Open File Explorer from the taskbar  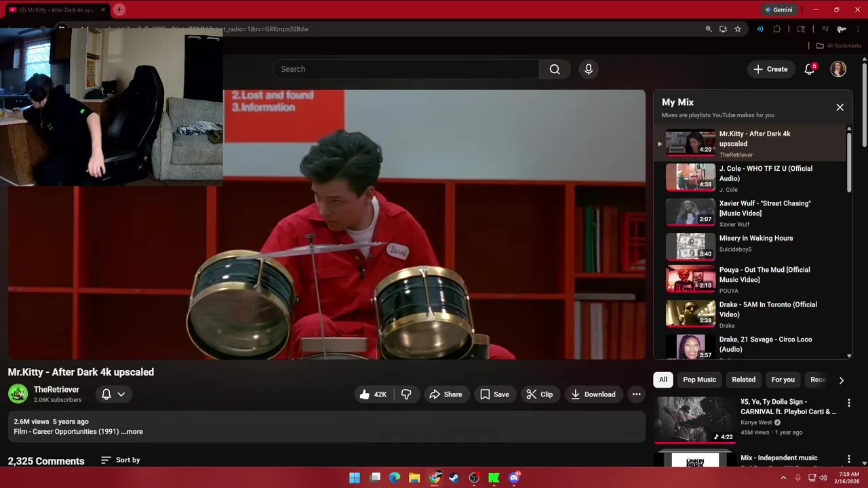414,478
